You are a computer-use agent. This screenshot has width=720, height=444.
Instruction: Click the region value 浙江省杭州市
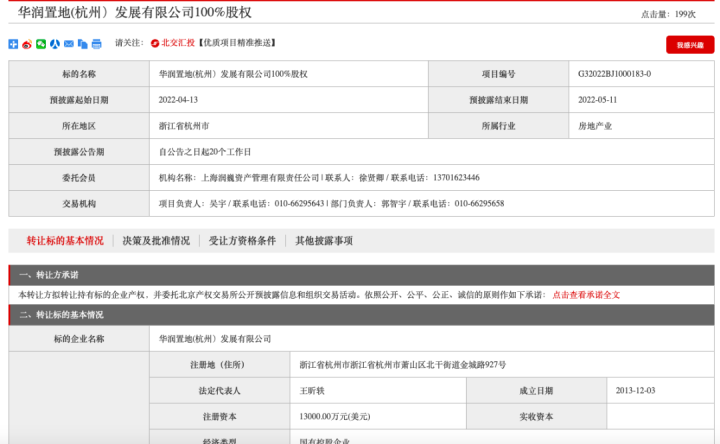[184, 126]
